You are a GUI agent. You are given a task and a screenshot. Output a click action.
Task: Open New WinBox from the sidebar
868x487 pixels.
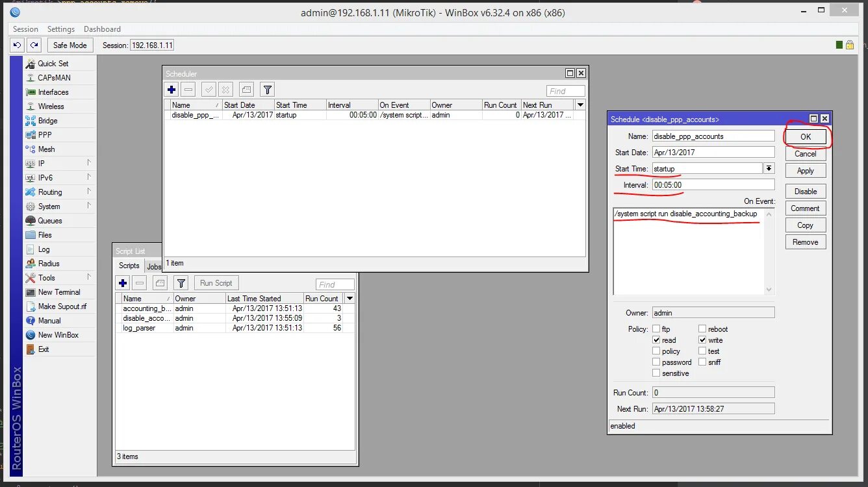(x=58, y=335)
